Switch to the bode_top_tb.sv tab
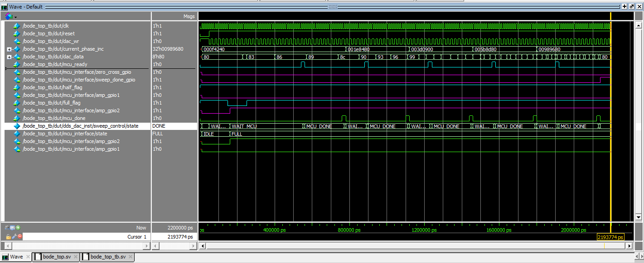The image size is (644, 263). click(108, 257)
